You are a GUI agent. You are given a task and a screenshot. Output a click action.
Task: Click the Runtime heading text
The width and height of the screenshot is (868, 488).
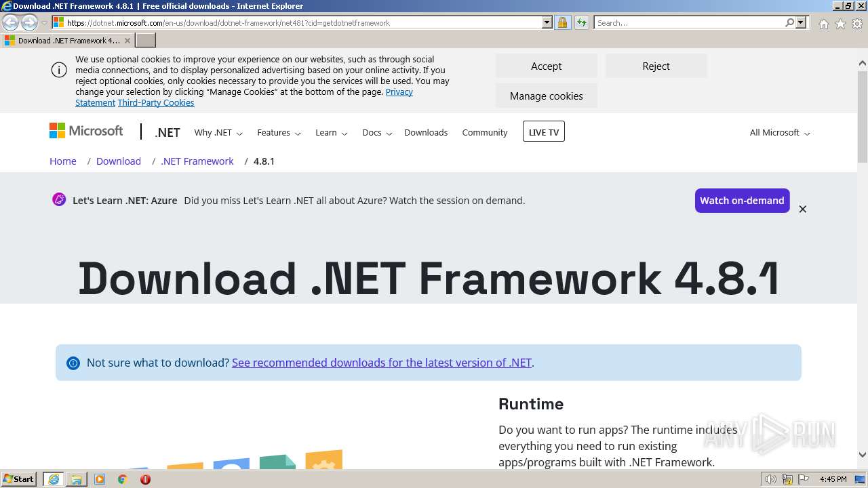531,404
